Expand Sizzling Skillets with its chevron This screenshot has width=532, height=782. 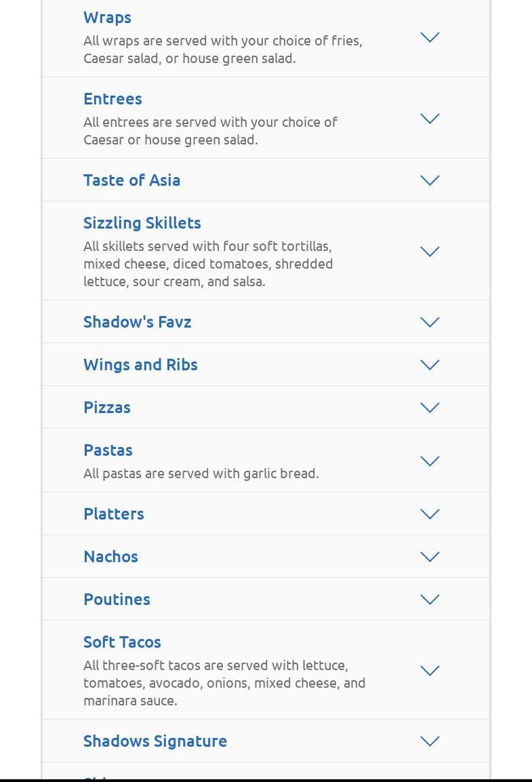[430, 252]
